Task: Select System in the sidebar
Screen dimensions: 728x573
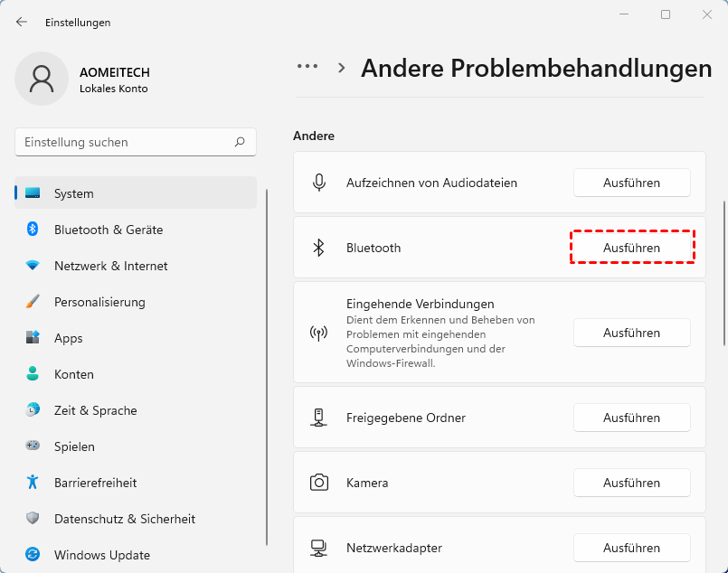Action: point(73,193)
